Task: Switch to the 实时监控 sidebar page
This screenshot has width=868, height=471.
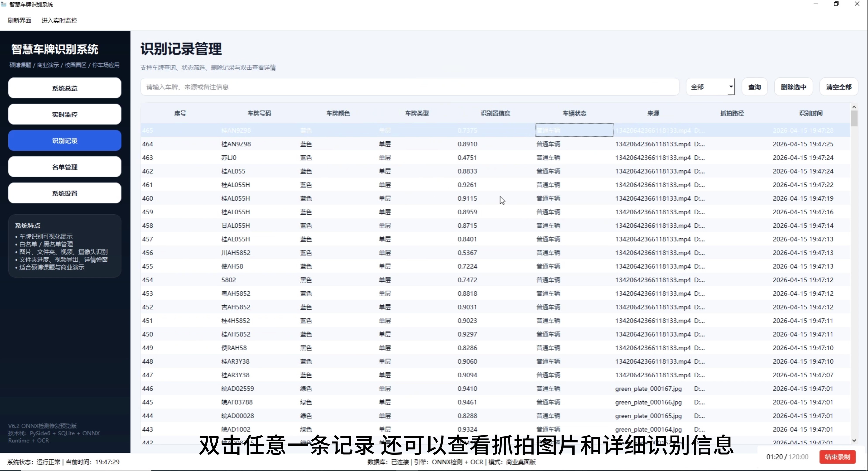Action: [x=65, y=114]
